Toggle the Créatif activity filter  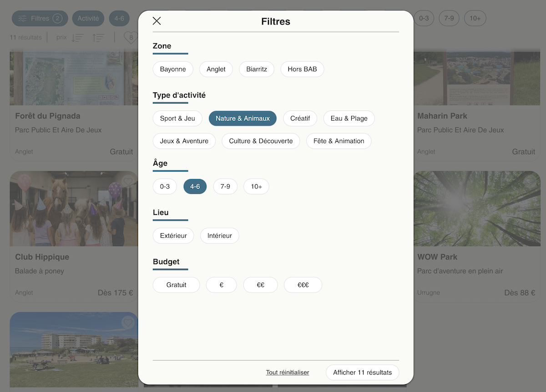[x=300, y=118]
